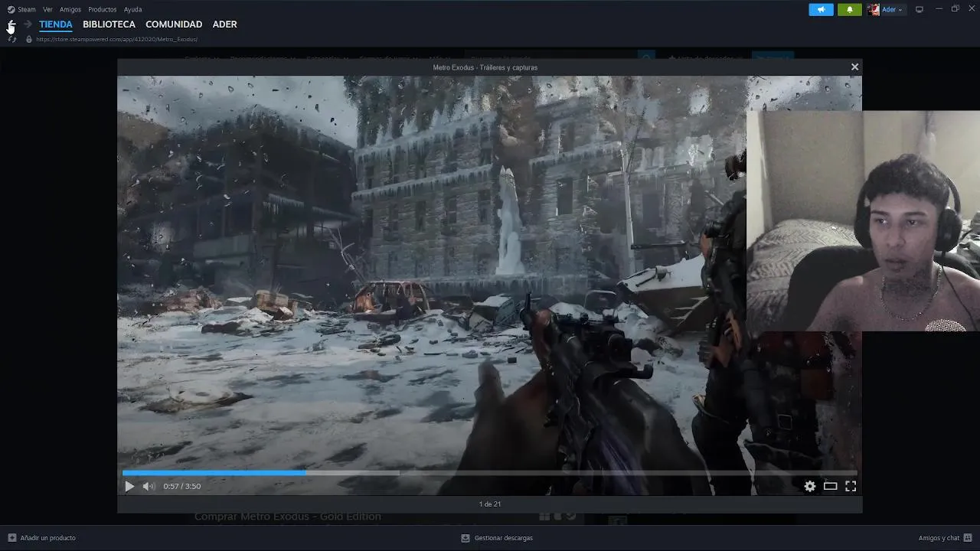The width and height of the screenshot is (980, 551).
Task: Switch to the COMUNIDAD tab
Action: pos(174,24)
